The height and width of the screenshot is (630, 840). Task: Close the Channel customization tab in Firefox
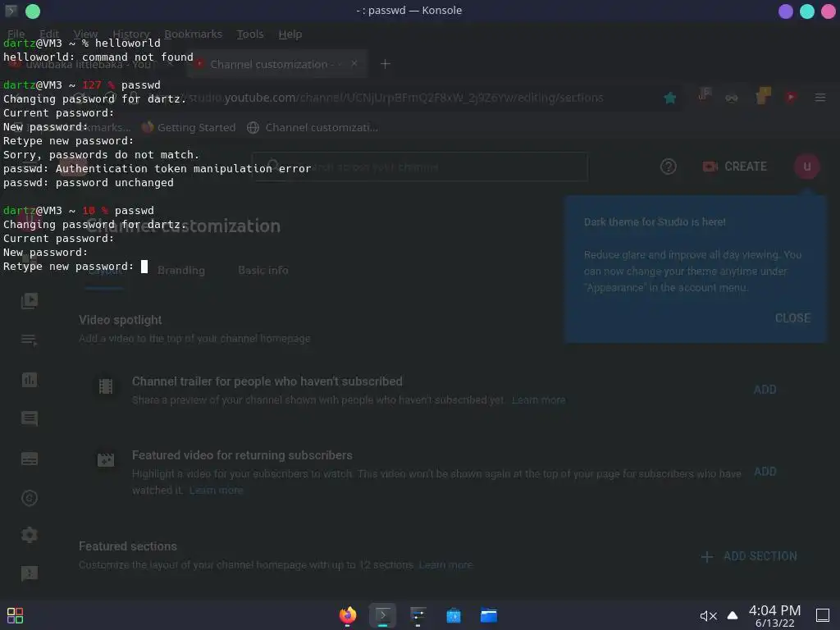click(354, 63)
